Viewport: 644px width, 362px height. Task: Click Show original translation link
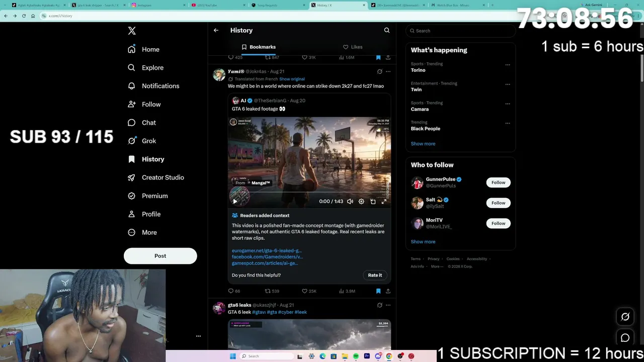coord(292,79)
